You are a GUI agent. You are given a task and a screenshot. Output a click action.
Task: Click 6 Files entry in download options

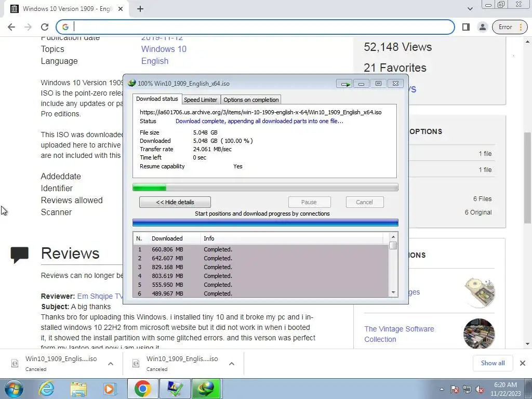(482, 199)
